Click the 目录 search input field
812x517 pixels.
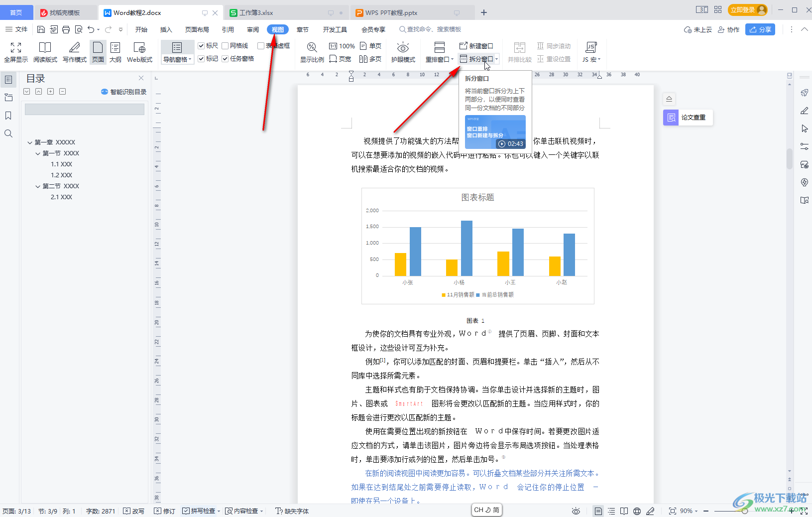(x=84, y=109)
